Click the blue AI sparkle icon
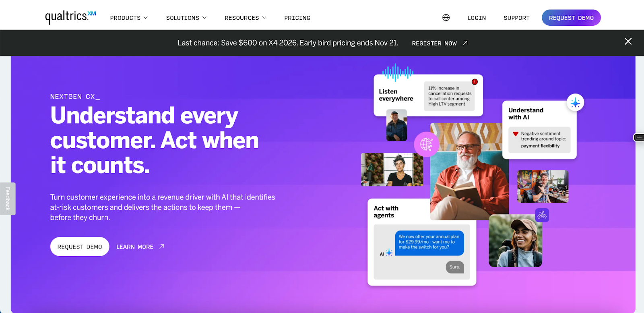Screen dimensions: 644x313 (576, 103)
